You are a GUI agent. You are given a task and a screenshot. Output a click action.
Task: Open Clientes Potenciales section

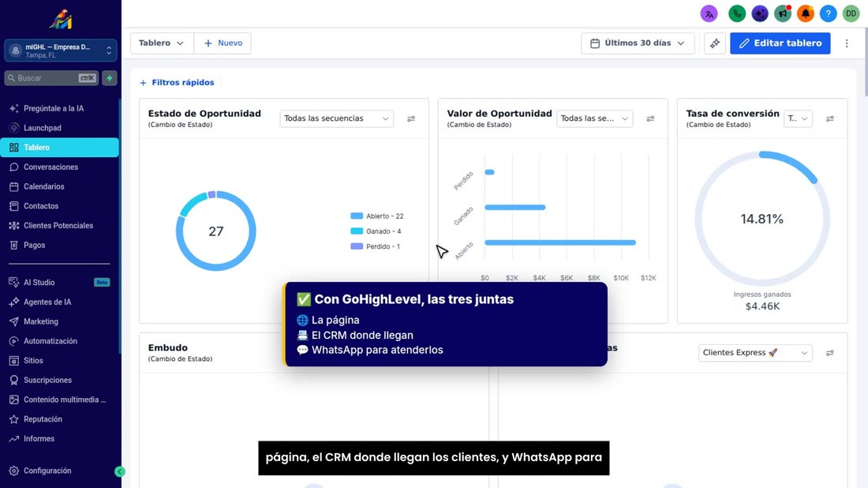tap(59, 226)
